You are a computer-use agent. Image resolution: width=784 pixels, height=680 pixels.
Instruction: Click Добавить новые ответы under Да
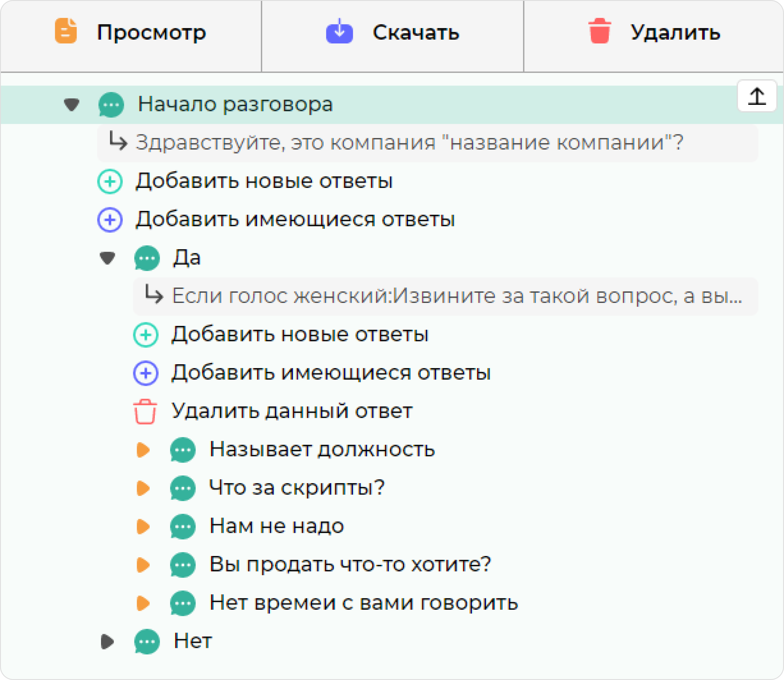(299, 335)
